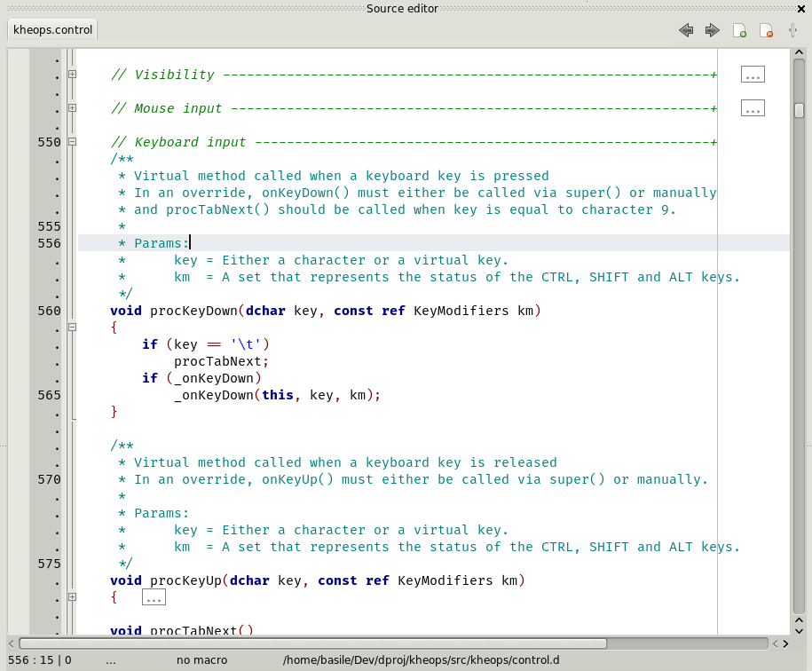This screenshot has width=812, height=671.
Task: Select the kheops.control tab
Action: [x=52, y=30]
